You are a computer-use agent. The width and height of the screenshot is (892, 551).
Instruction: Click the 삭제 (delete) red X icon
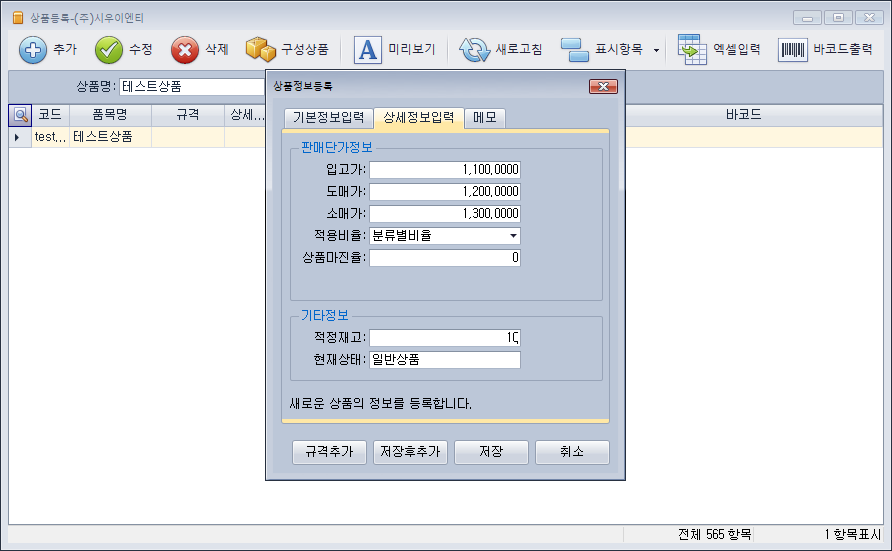click(185, 50)
